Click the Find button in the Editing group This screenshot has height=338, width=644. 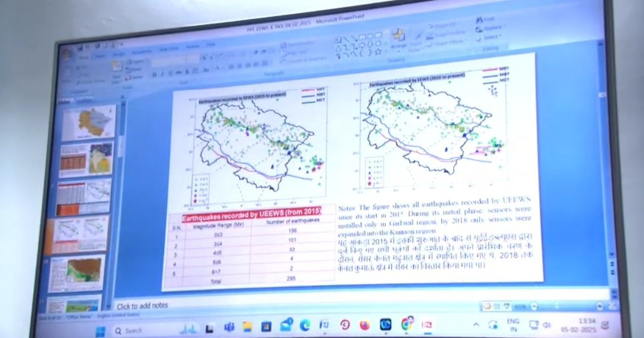coord(486,20)
